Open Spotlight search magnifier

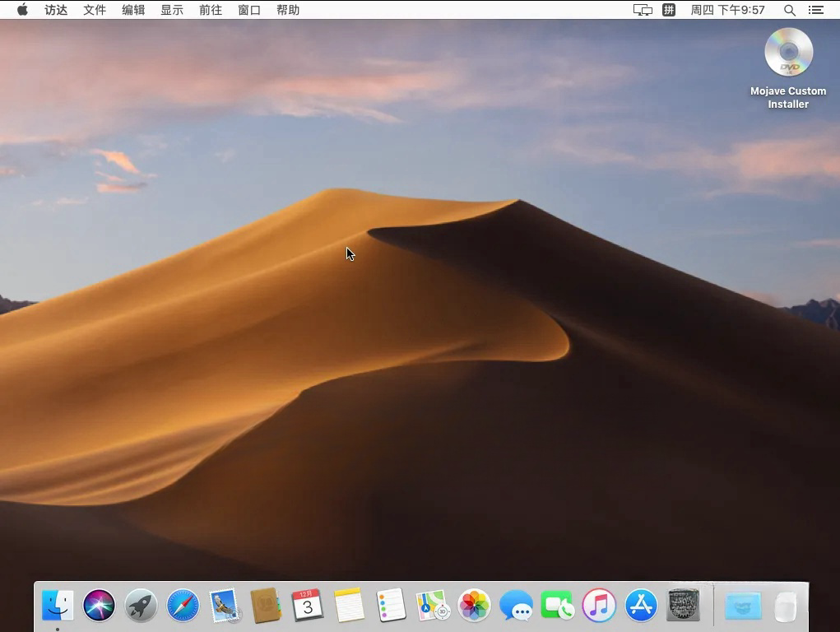(x=789, y=10)
